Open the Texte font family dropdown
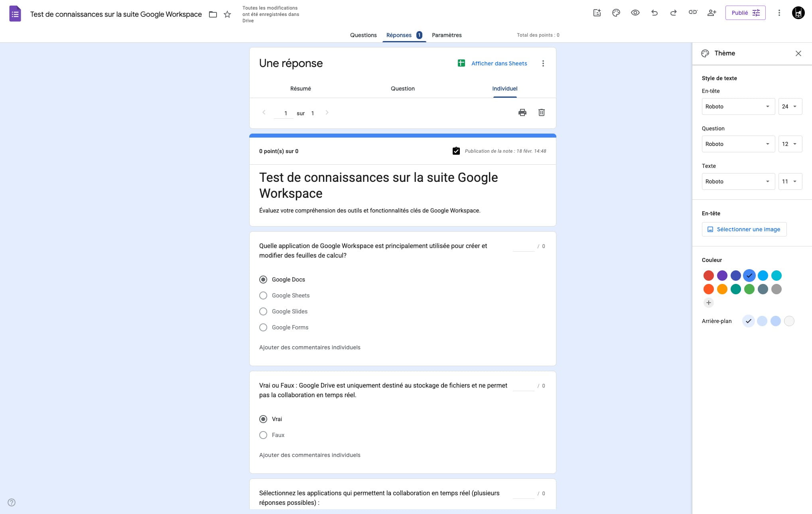The height and width of the screenshot is (514, 812). (x=738, y=181)
